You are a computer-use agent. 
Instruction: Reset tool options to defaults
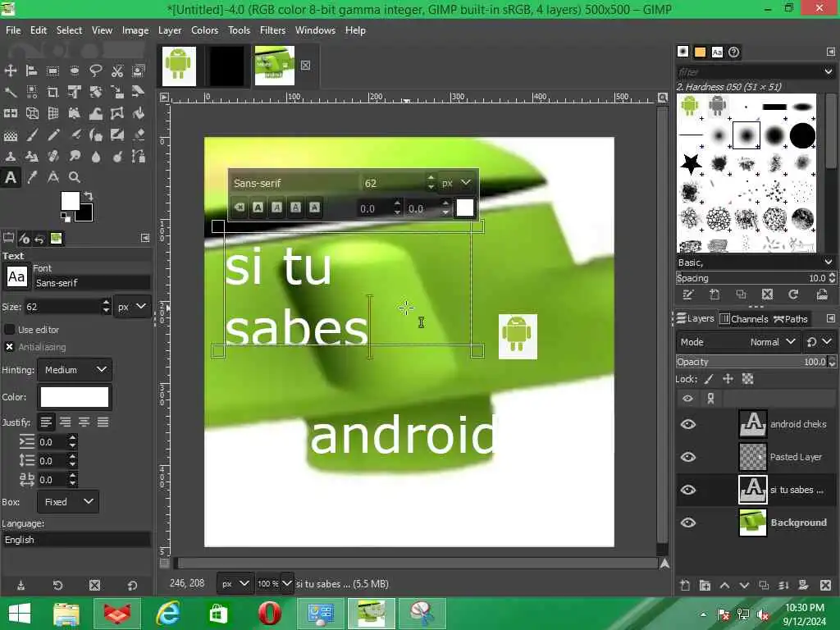[x=132, y=586]
